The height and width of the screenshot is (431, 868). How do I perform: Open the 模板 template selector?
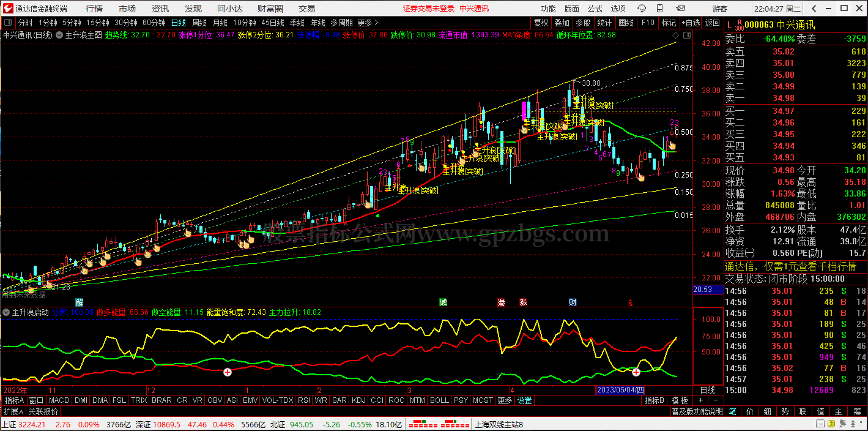[x=680, y=400]
